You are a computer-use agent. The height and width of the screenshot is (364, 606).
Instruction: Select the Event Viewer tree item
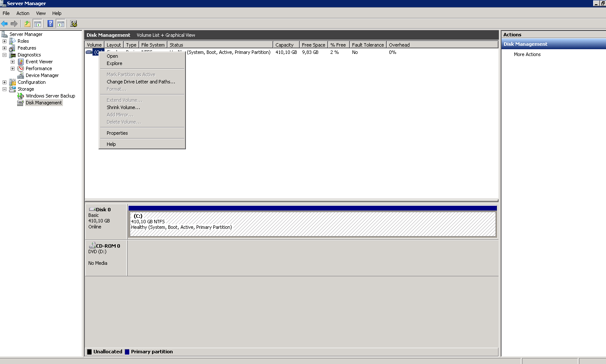pos(39,62)
